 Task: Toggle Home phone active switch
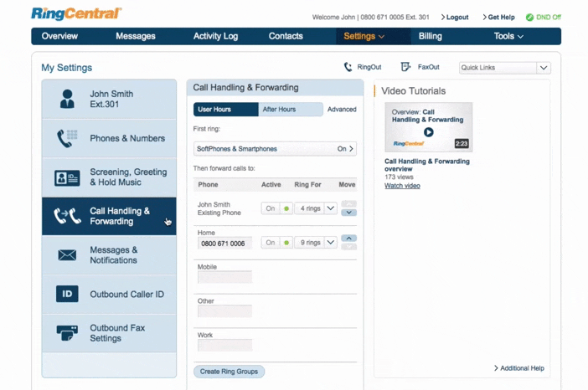click(x=276, y=243)
